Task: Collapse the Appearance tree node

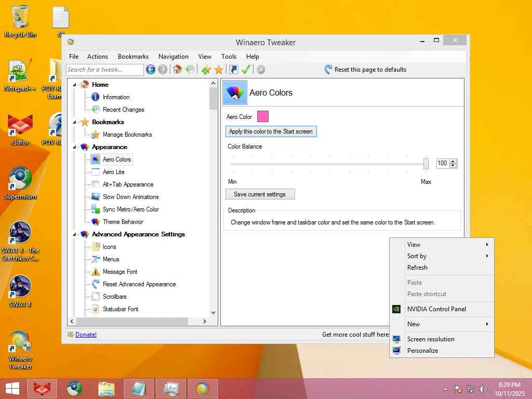Action: pos(74,147)
